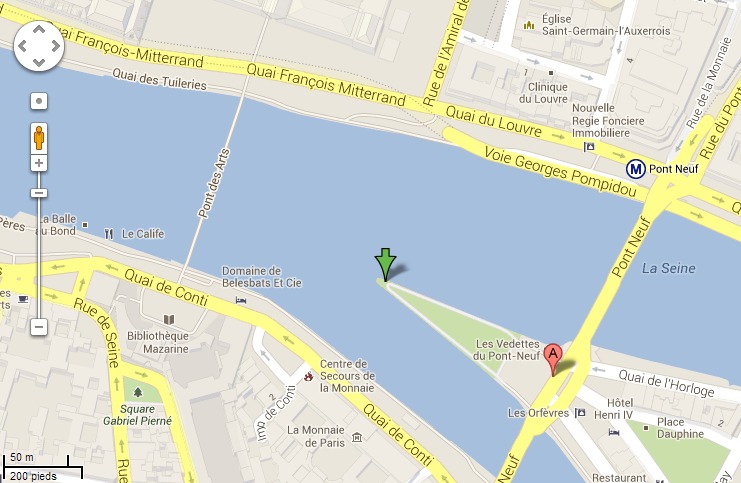Click La Monnaie de Paris museum icon

click(357, 437)
